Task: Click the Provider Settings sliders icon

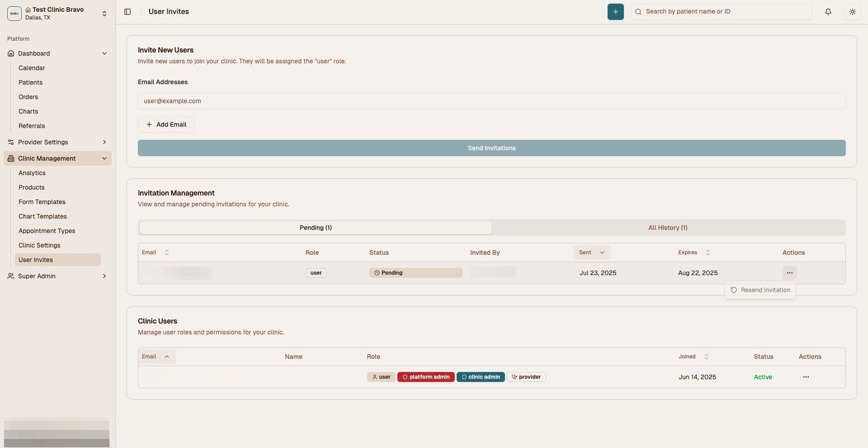Action: coord(11,142)
